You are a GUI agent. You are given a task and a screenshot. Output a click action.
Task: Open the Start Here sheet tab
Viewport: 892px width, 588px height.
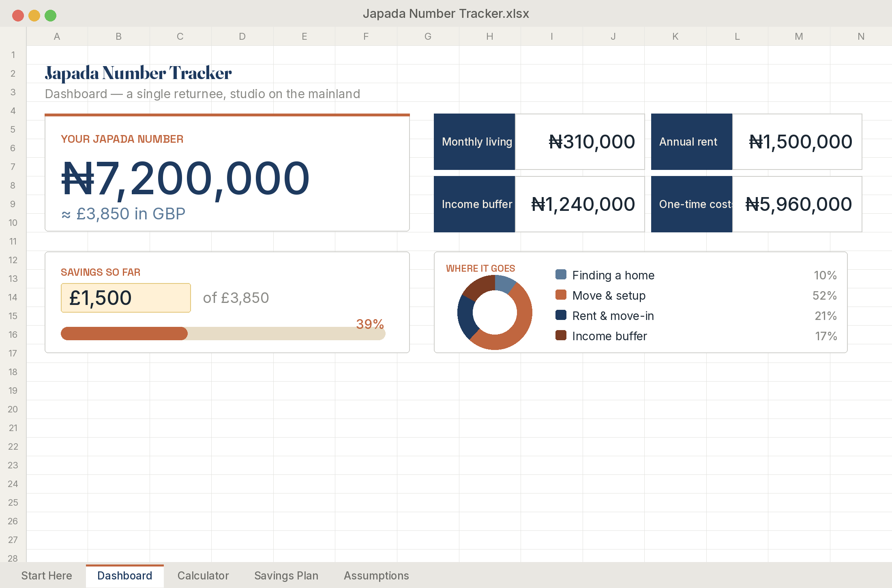[x=47, y=575]
